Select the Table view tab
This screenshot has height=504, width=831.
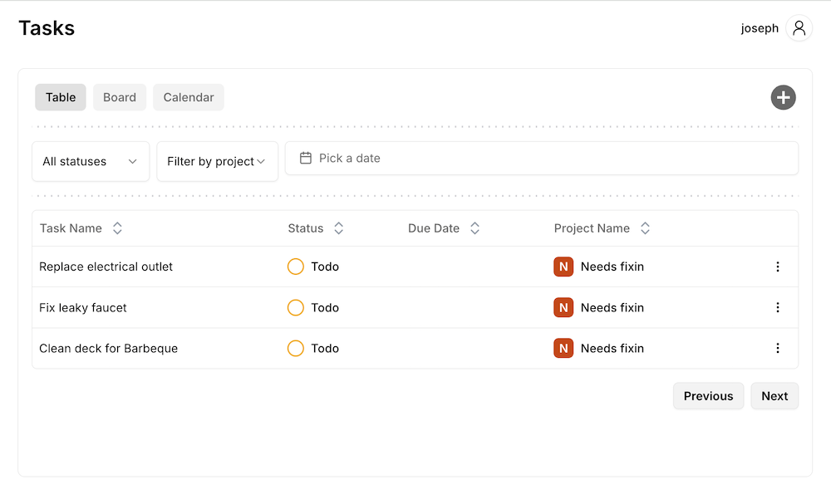[x=61, y=97]
